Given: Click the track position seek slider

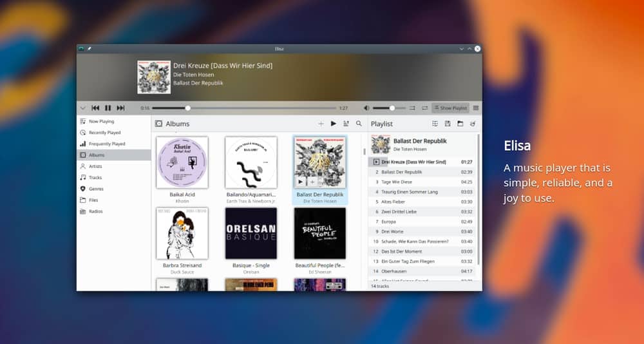Looking at the screenshot, I should [x=245, y=108].
